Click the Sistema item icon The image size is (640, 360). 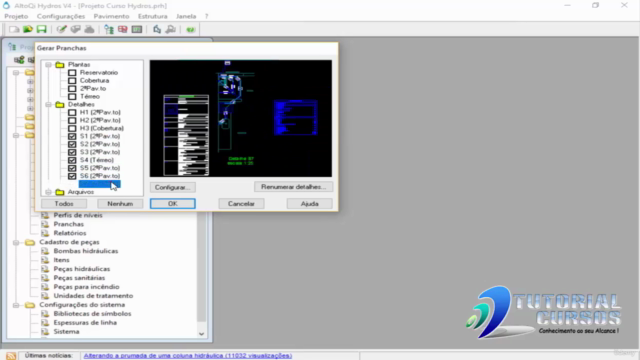pyautogui.click(x=45, y=332)
